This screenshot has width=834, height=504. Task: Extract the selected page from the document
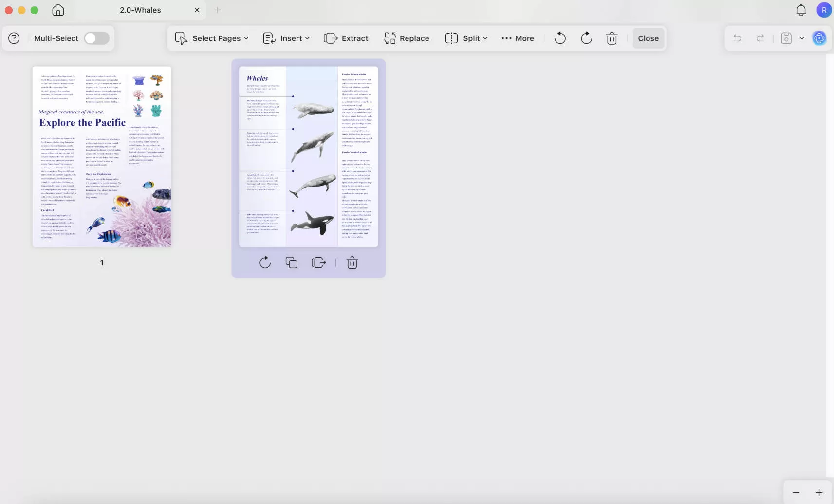click(319, 262)
